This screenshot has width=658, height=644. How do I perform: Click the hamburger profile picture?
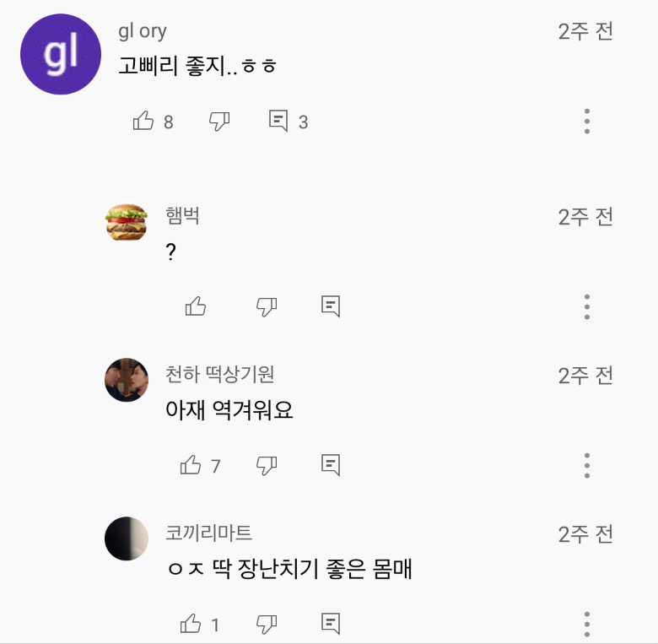[x=127, y=222]
